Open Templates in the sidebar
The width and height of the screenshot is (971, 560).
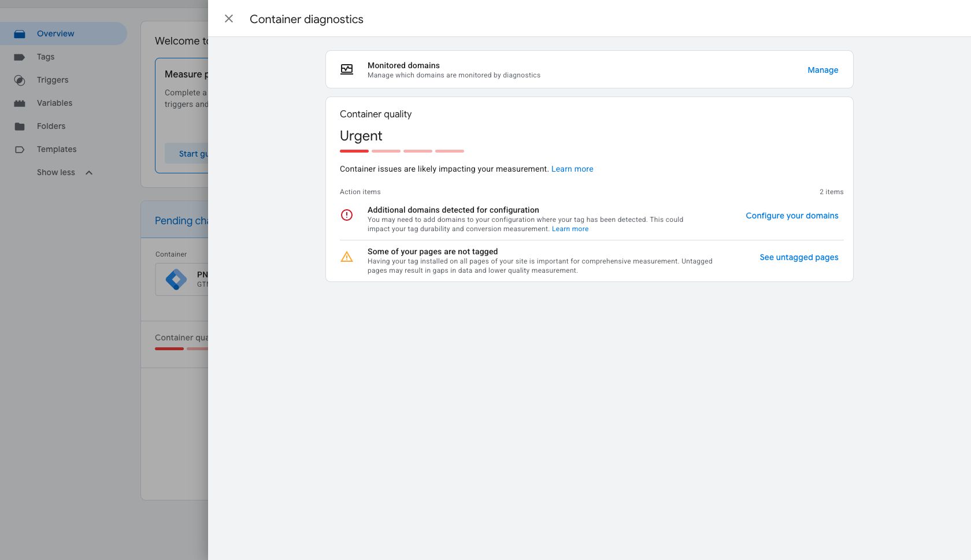pyautogui.click(x=57, y=149)
